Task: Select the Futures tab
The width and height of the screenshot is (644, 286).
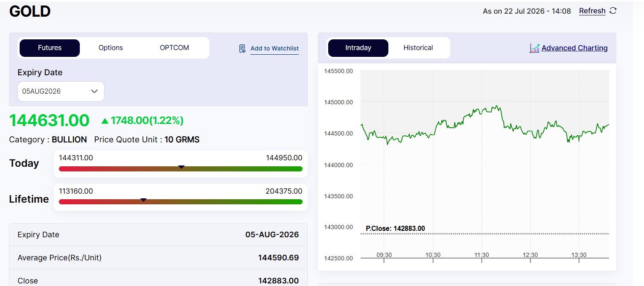Action: (x=50, y=48)
